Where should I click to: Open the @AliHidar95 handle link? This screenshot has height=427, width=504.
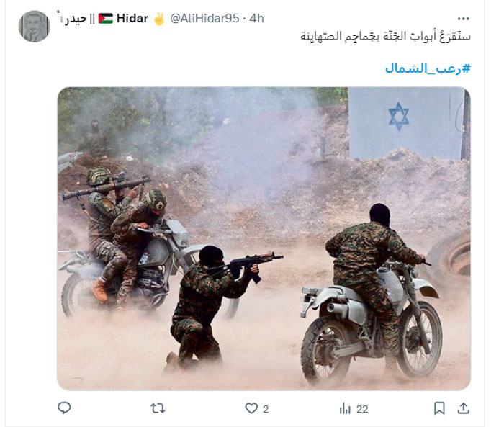pos(204,18)
